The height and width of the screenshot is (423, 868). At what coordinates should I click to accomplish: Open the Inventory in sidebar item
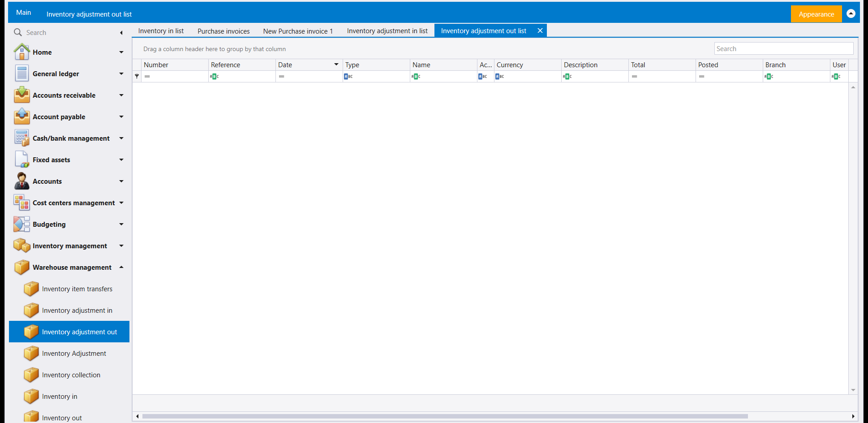click(x=69, y=396)
